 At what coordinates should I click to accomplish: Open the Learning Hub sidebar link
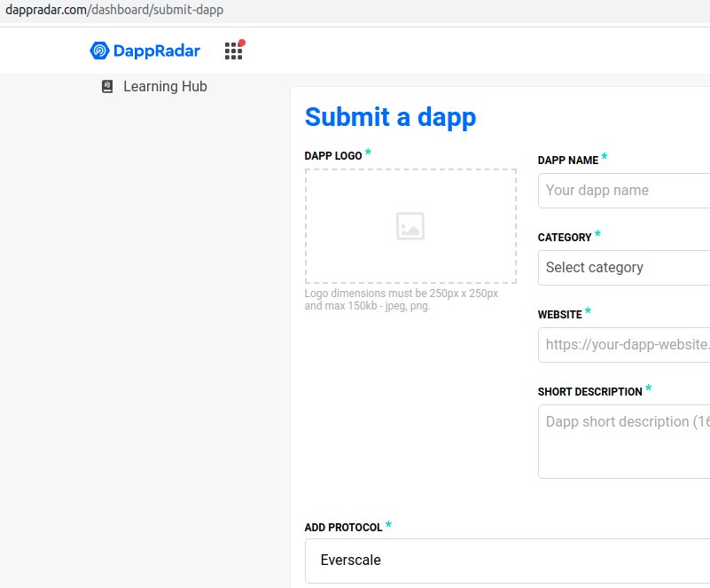tap(165, 87)
